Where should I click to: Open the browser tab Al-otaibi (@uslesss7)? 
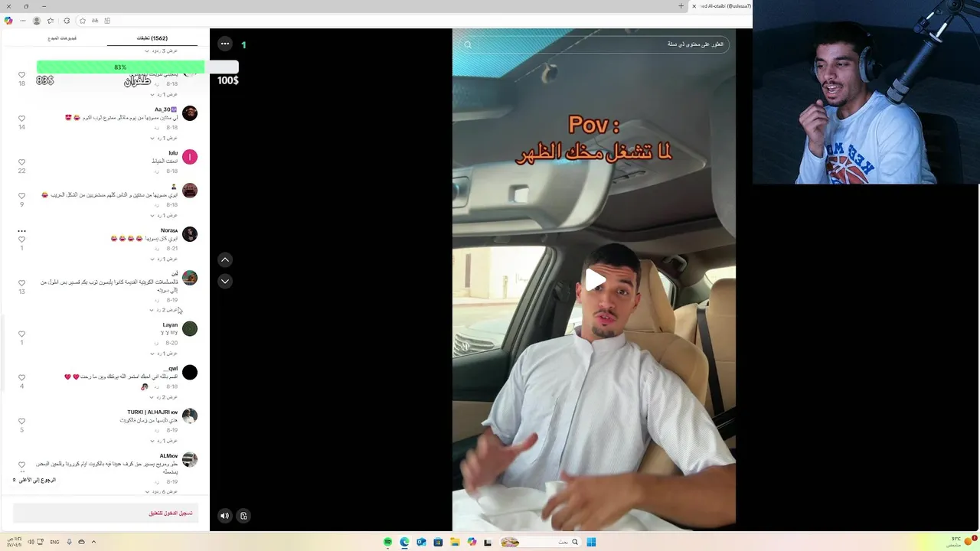tap(722, 6)
